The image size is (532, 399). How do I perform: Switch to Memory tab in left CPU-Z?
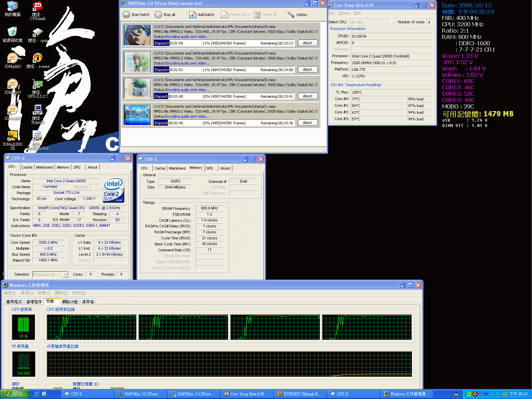point(63,167)
